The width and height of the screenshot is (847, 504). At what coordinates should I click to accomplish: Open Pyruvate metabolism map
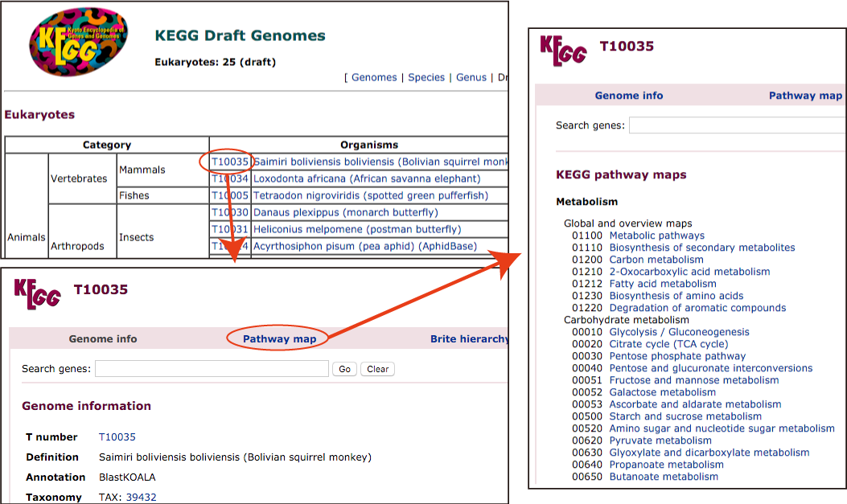660,440
